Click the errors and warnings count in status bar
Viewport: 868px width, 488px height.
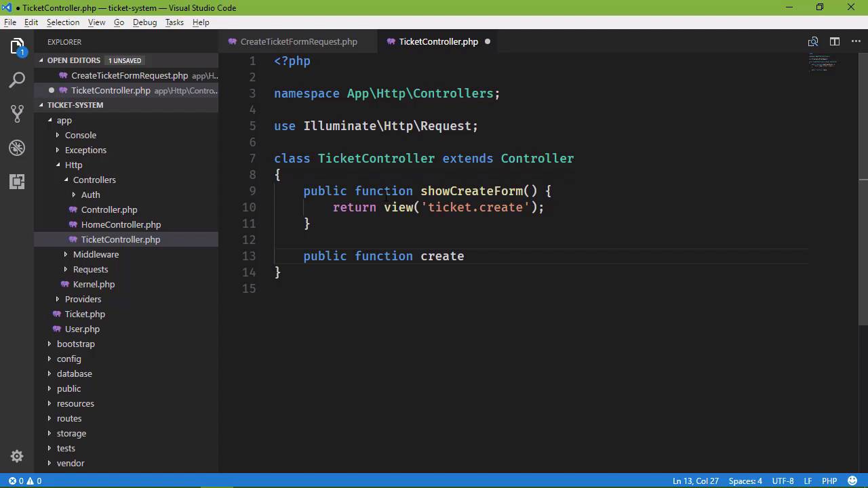[25, 481]
